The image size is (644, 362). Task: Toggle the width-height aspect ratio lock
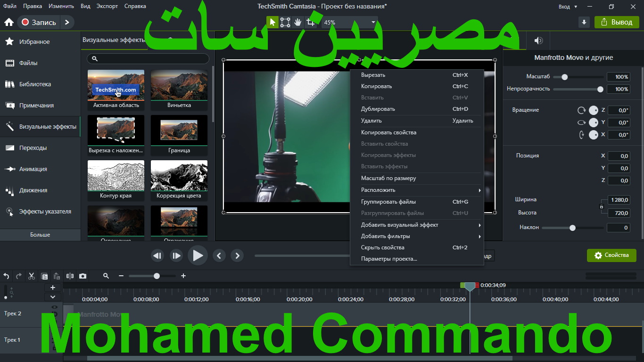click(x=601, y=206)
